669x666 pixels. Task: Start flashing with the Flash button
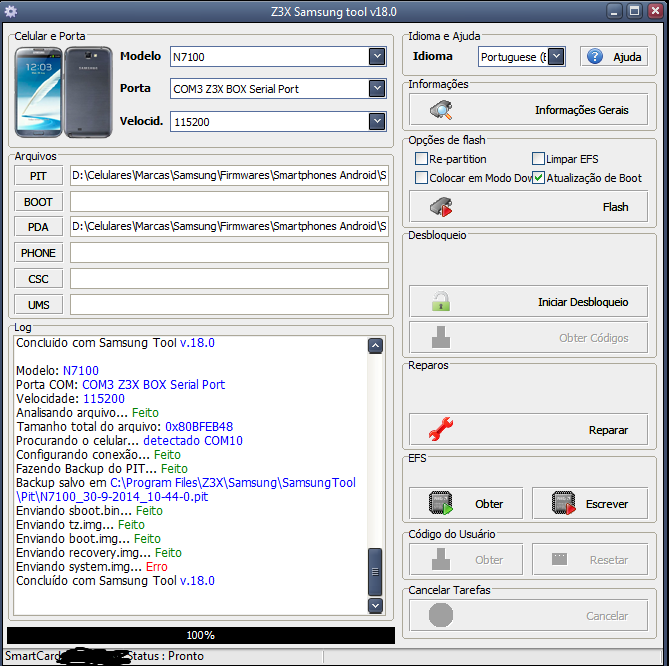528,207
